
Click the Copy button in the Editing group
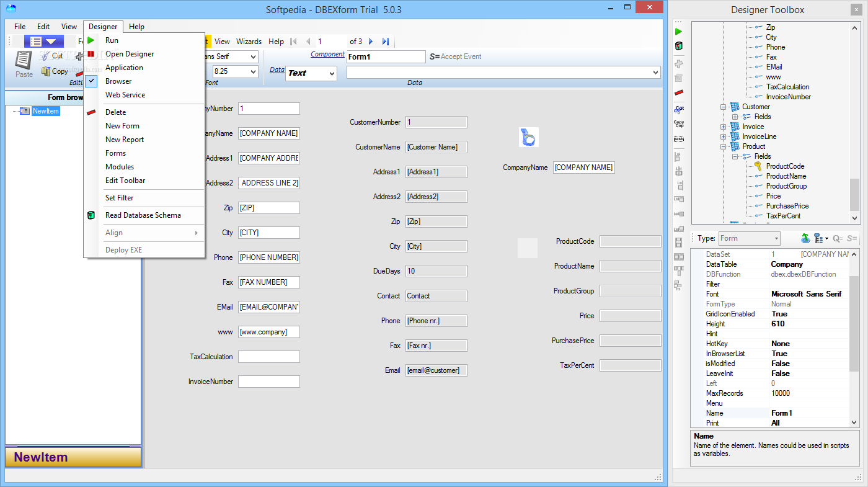coord(55,71)
